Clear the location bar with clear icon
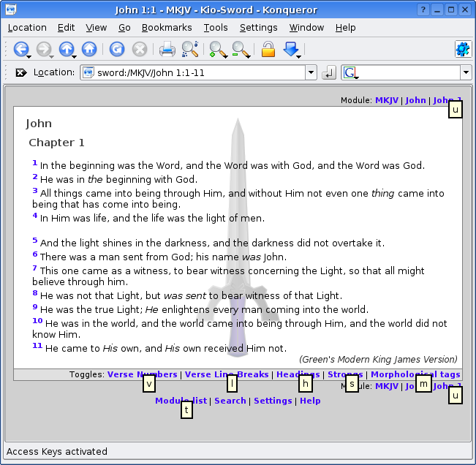Screen dimensions: 476x465 coord(21,72)
